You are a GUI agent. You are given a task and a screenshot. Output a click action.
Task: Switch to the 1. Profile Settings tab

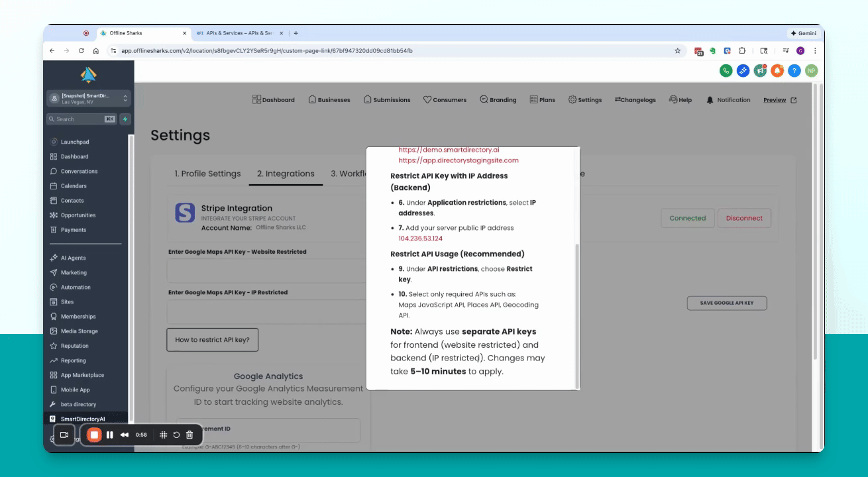point(207,174)
